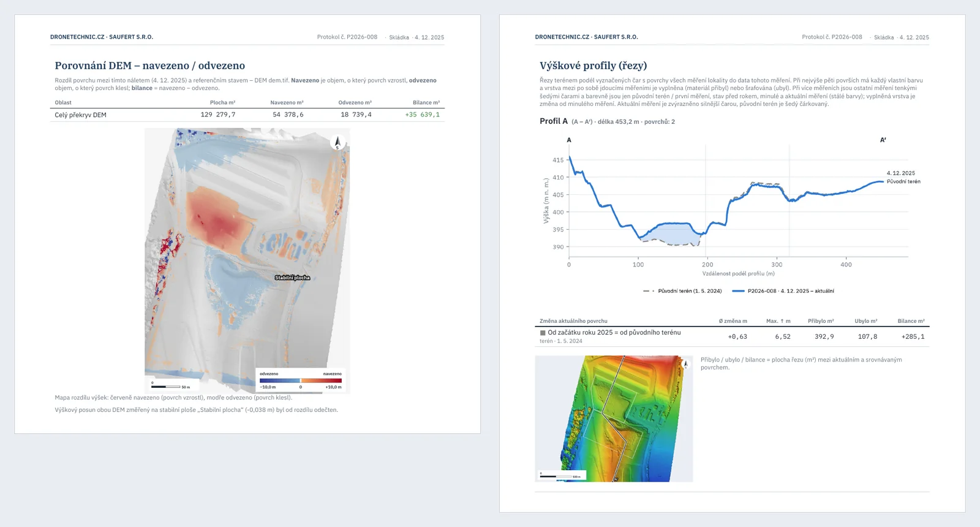Image resolution: width=980 pixels, height=527 pixels.
Task: Click the 'Výškové profily (řezy)' heading
Action: 593,66
